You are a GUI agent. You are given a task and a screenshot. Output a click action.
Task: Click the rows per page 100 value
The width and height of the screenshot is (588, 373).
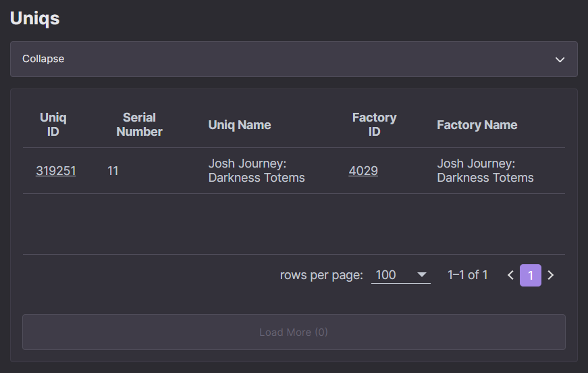385,275
